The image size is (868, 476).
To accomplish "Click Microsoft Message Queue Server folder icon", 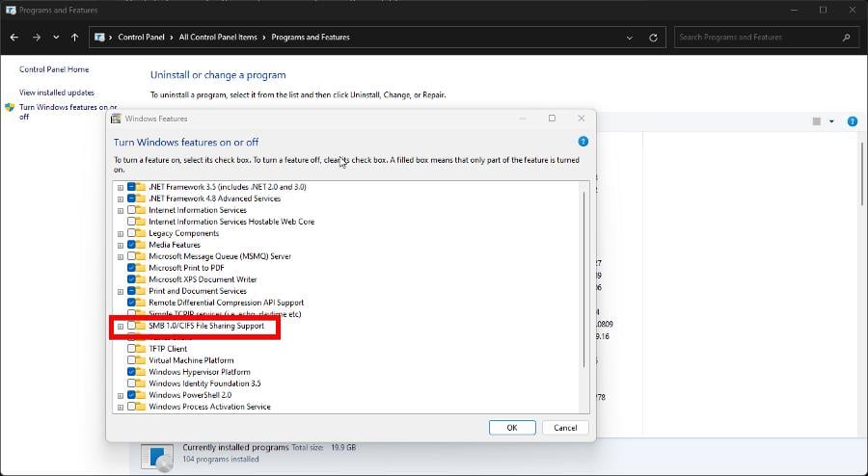I will (141, 256).
